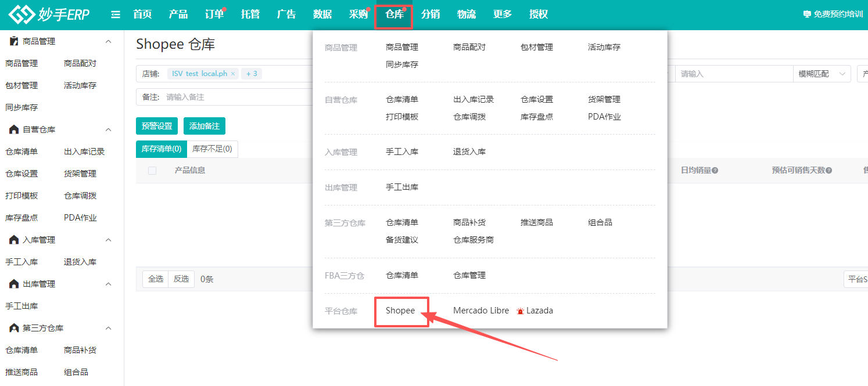Click the house icon beside sidebar 自营仓库 heading
This screenshot has width=868, height=386.
pyautogui.click(x=14, y=129)
